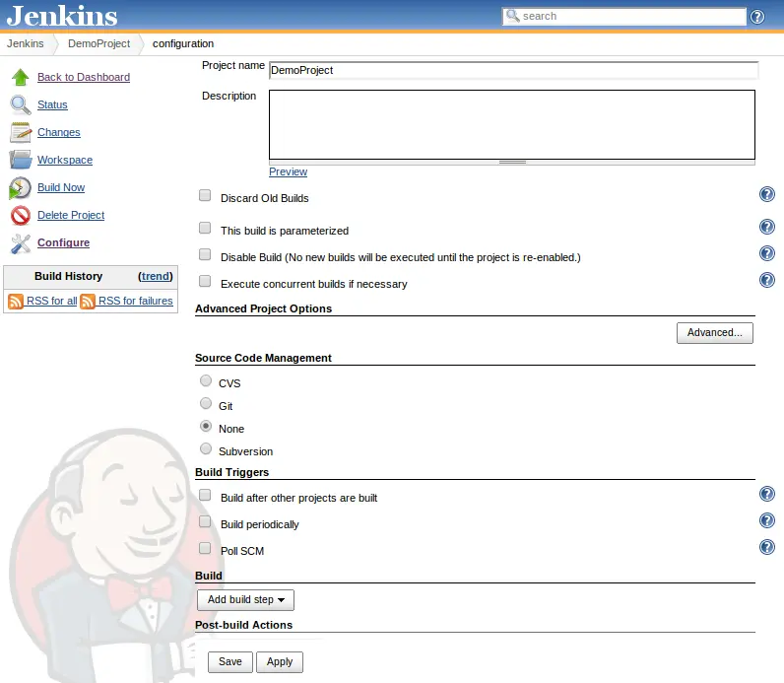The height and width of the screenshot is (683, 784).
Task: Click the Status magnifier icon
Action: (x=21, y=104)
